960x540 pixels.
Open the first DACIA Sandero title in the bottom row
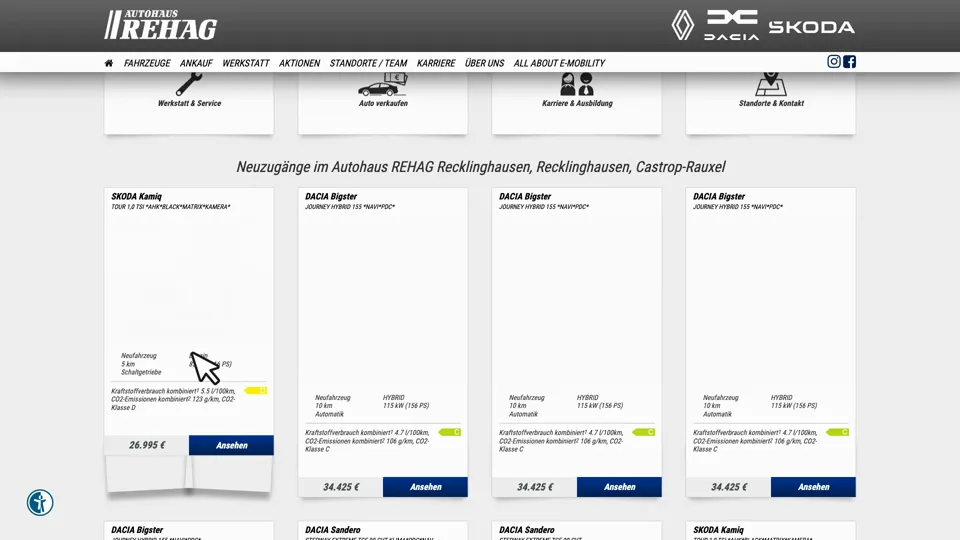[x=332, y=530]
